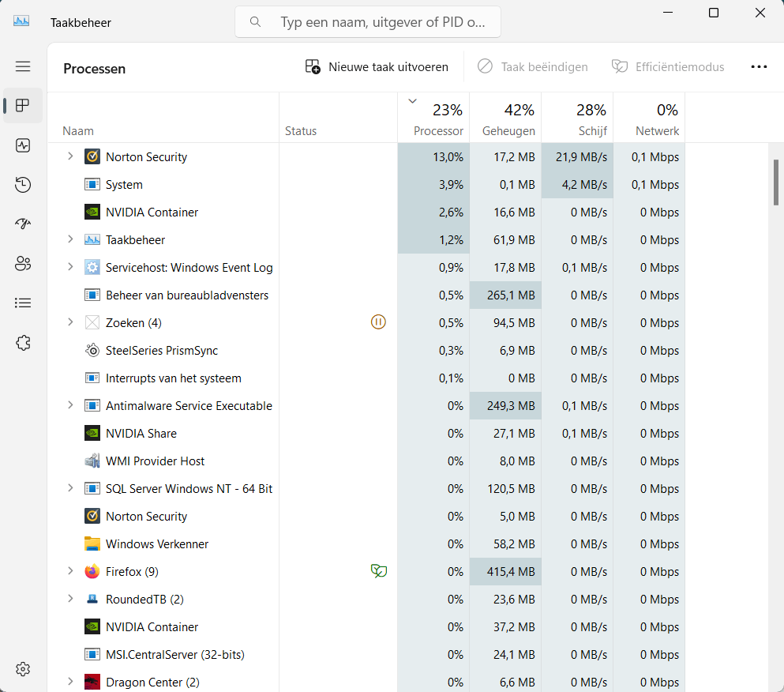
Task: Sort by Netwerk column header
Action: pyautogui.click(x=649, y=118)
